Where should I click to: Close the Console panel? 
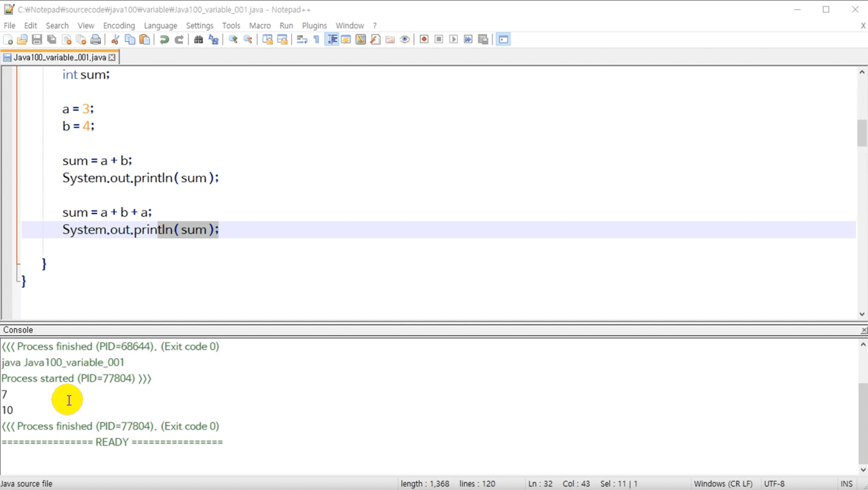[x=864, y=330]
